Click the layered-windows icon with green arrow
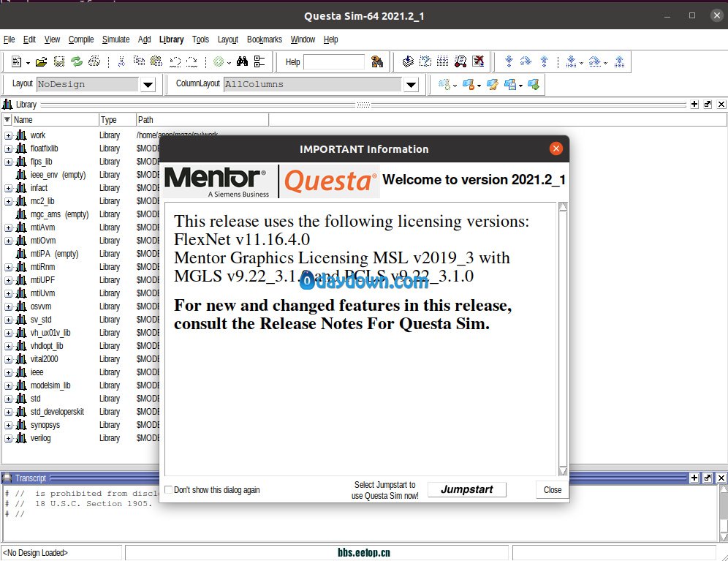The image size is (728, 561). 534,85
